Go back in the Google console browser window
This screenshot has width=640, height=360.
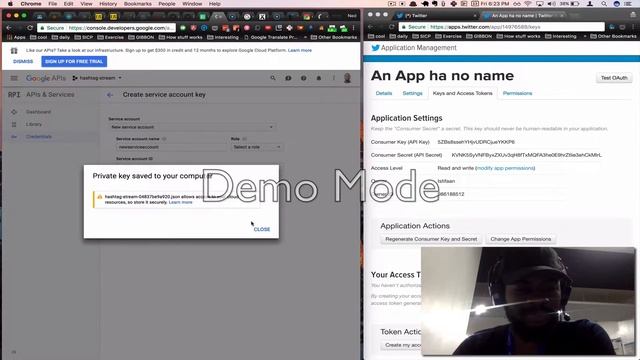[9, 28]
